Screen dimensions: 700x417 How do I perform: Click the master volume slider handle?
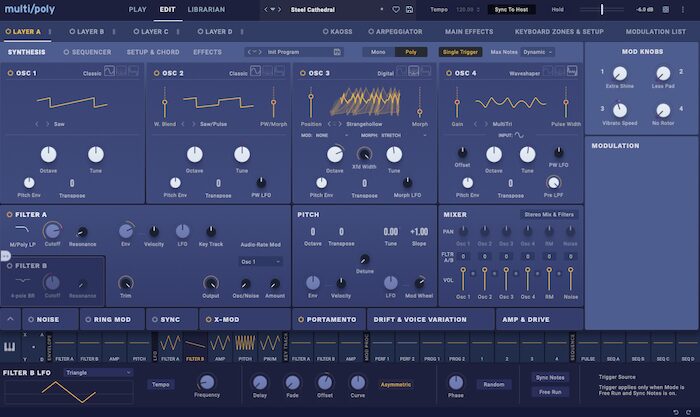[602, 9]
